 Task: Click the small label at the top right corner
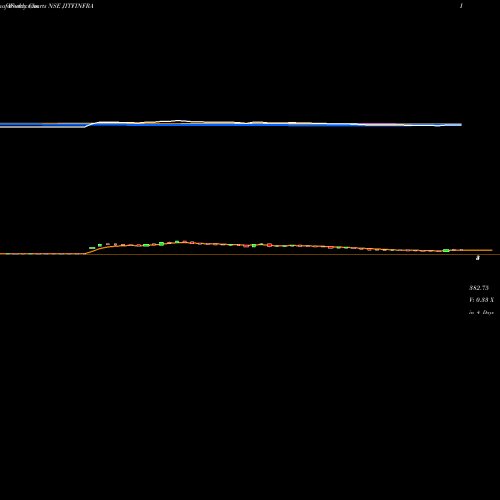click(461, 6)
